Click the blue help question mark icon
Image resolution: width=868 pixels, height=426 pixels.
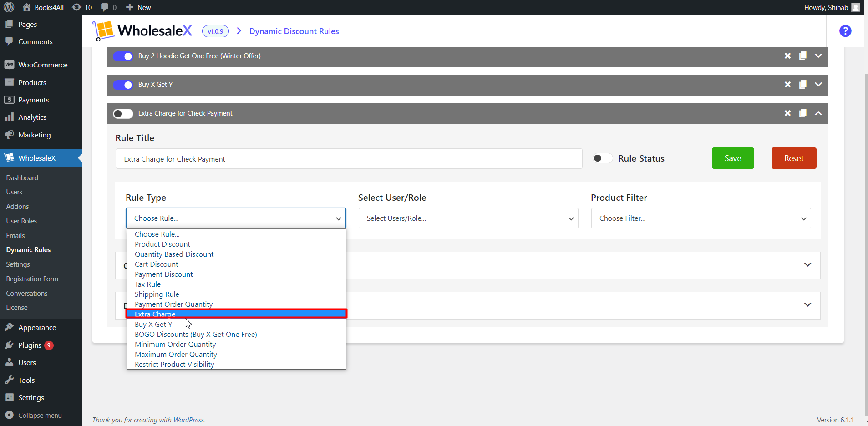click(x=845, y=31)
